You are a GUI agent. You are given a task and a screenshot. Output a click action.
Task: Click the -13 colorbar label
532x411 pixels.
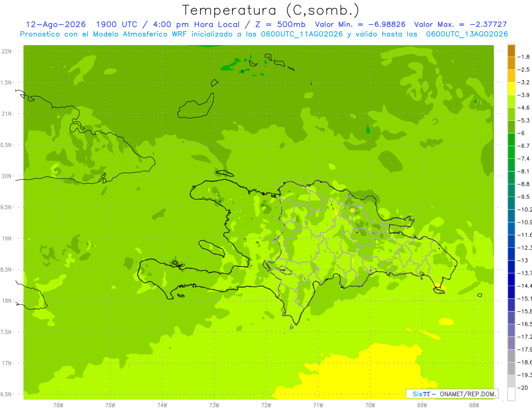point(523,260)
